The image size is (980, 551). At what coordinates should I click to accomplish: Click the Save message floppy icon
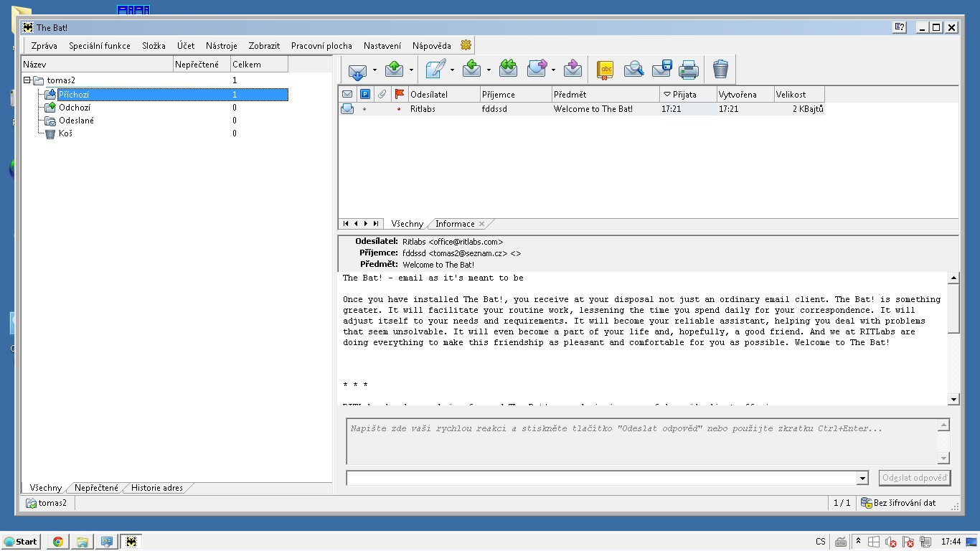pos(661,70)
